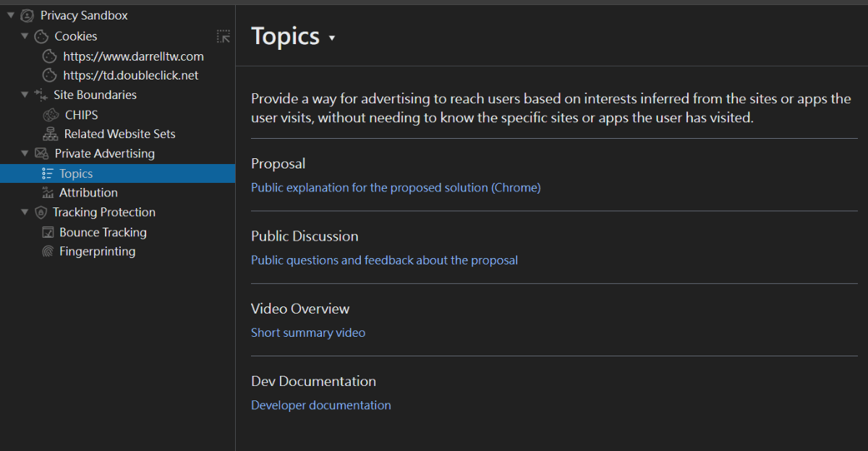Click the clock icon beside darrelltw.com
Screen dimensions: 868x451
[48, 56]
